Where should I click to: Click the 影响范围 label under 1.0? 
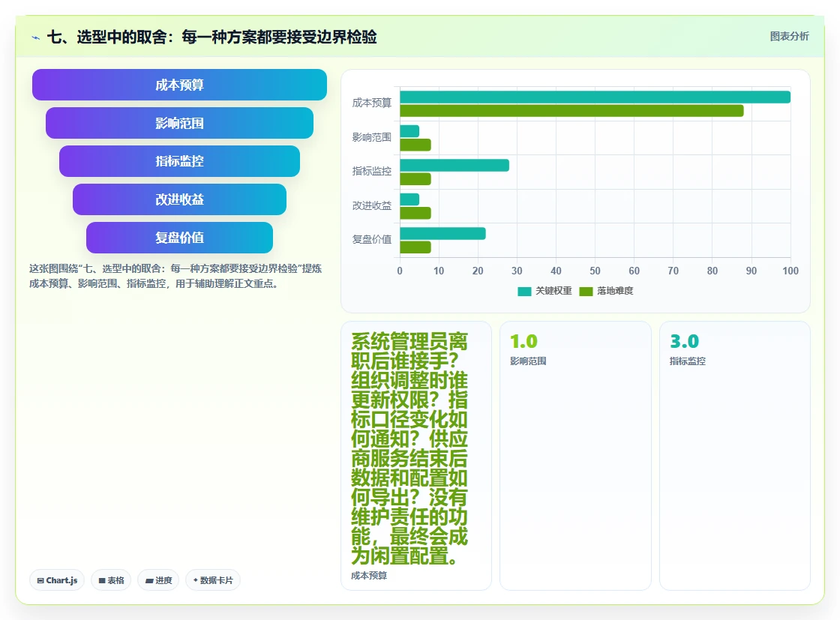click(528, 361)
